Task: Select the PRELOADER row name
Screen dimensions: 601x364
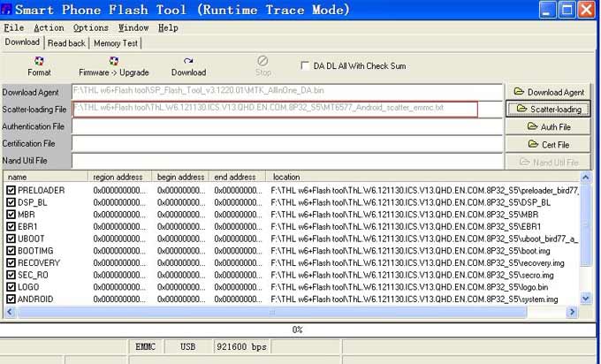Action: click(x=41, y=191)
